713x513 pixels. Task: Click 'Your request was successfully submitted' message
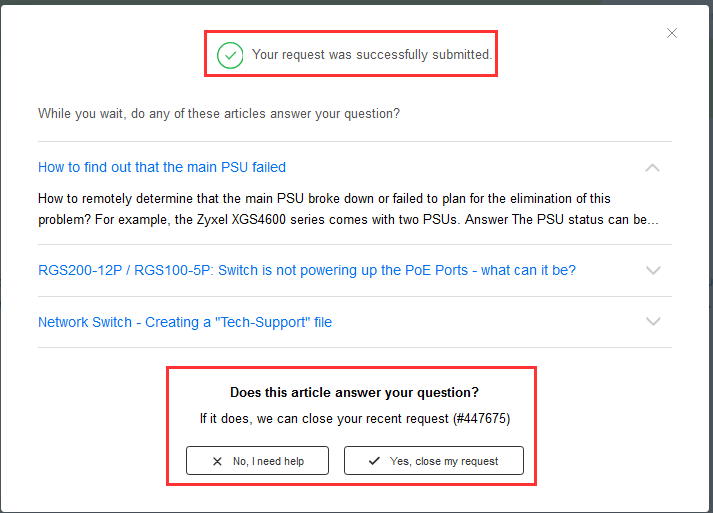point(371,54)
